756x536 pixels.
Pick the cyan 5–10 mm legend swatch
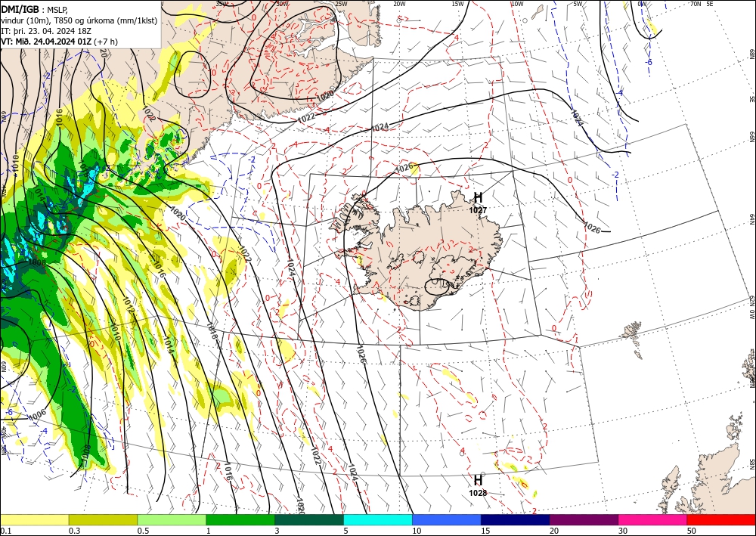[x=378, y=519]
